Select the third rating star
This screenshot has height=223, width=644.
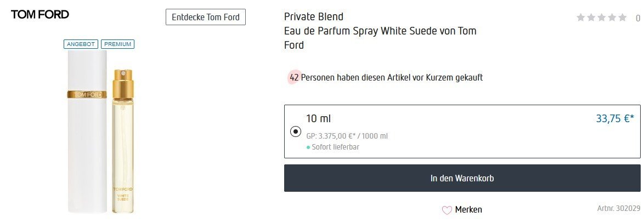602,18
